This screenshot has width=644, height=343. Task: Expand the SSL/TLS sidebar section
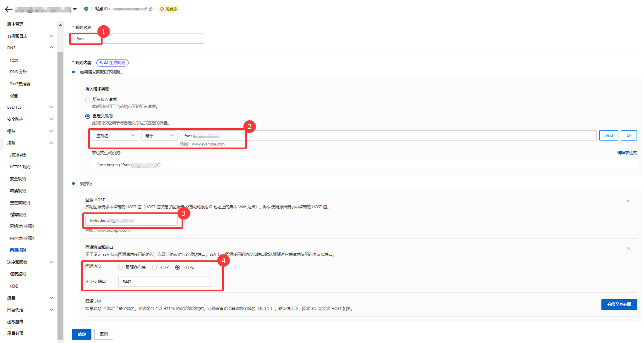pos(51,107)
